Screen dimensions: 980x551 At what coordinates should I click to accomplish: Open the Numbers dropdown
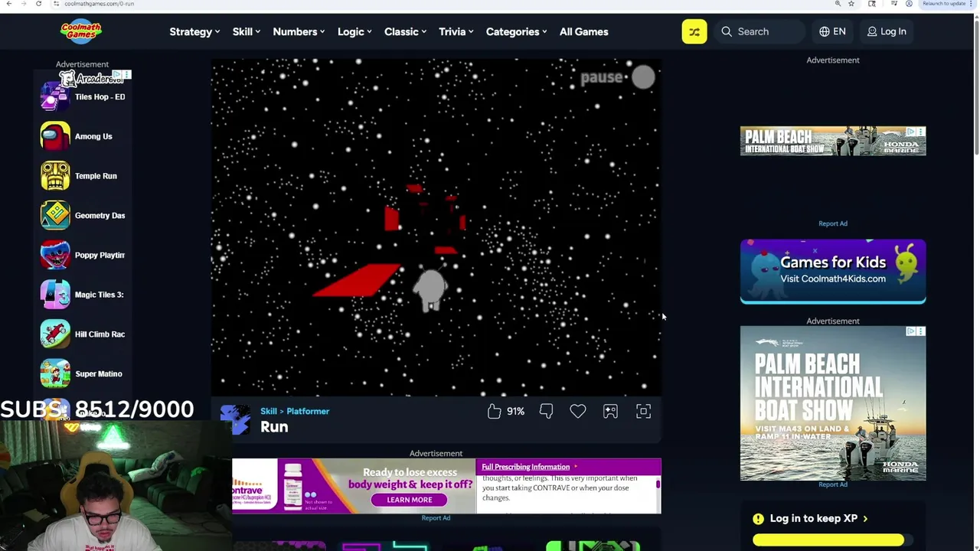point(299,31)
